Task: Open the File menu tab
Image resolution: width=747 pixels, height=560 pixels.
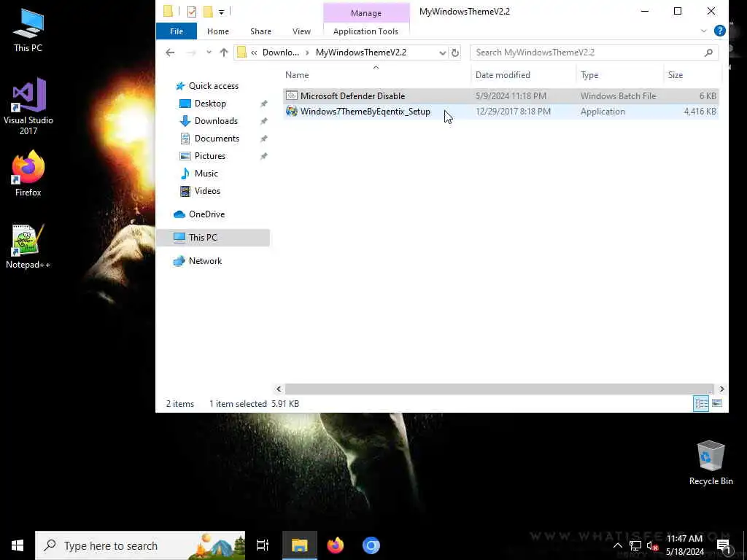Action: [x=177, y=31]
